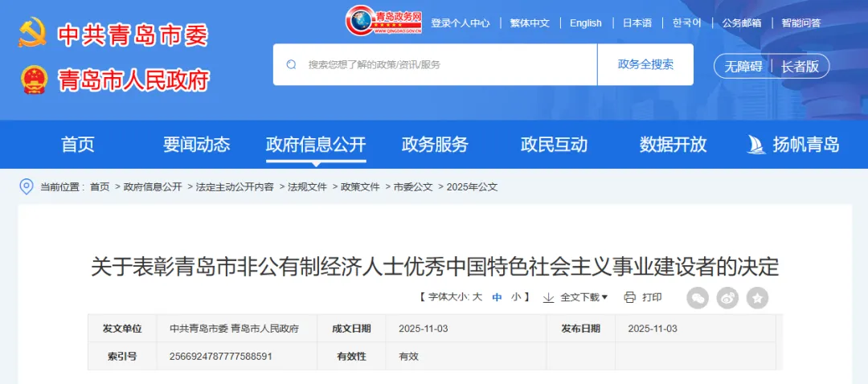Click the location pin icon
Image resolution: width=868 pixels, height=384 pixels.
point(27,186)
